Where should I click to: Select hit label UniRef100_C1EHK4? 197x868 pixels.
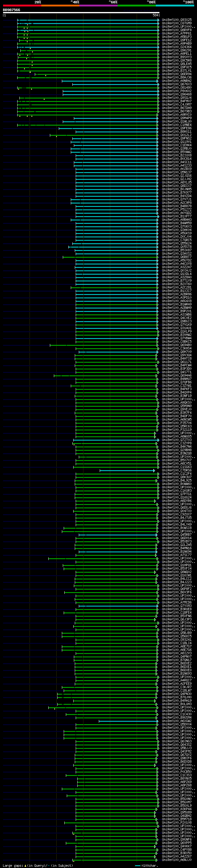coord(176,145)
